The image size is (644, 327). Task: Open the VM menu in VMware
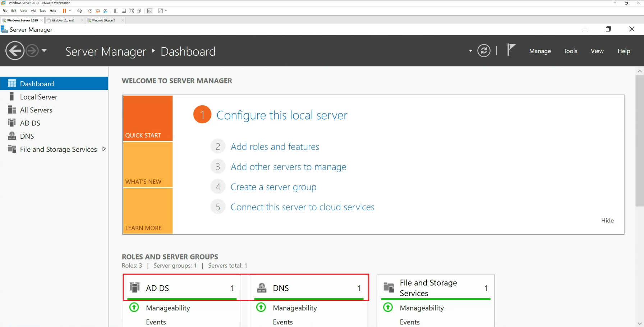33,11
